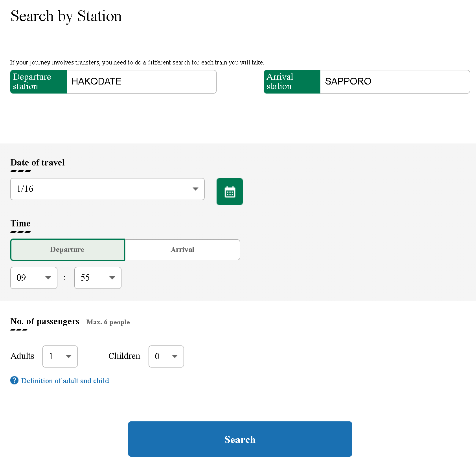Viewport: 476px width, 463px height.
Task: Open the hour dropdown showing 09
Action: 34,278
